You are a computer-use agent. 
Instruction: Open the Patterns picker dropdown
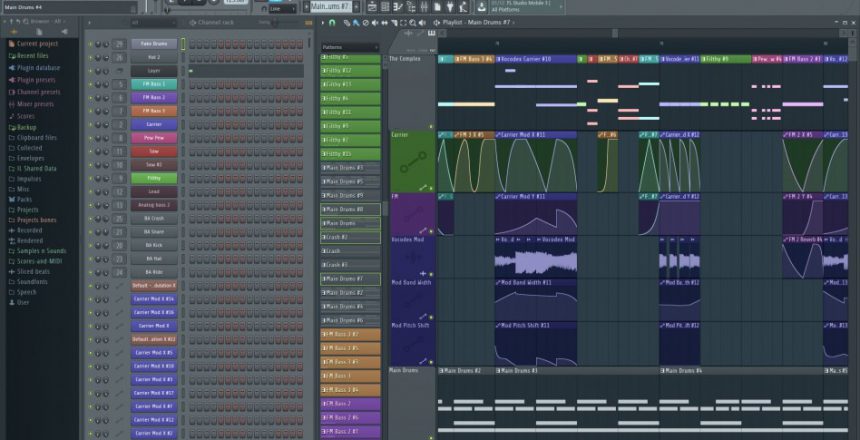[x=350, y=48]
